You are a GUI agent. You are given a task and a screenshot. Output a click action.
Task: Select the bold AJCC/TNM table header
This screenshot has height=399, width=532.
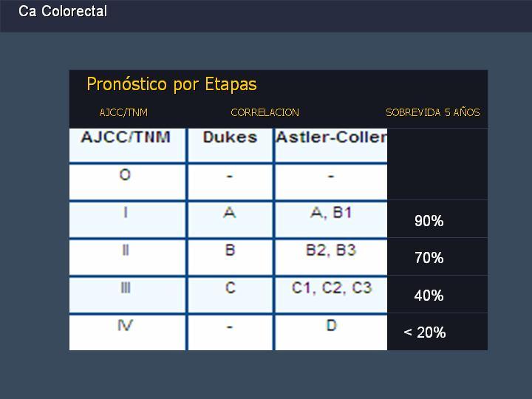[x=126, y=137]
